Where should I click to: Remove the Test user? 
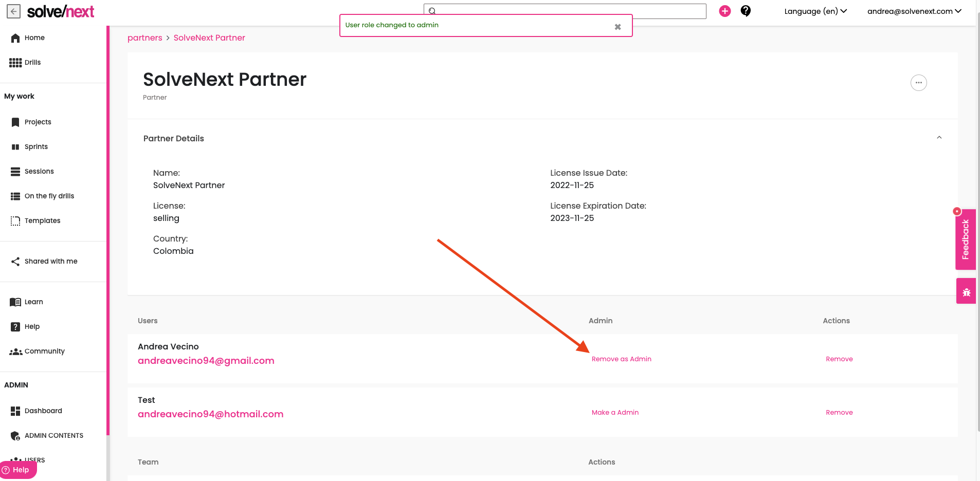[x=839, y=413]
